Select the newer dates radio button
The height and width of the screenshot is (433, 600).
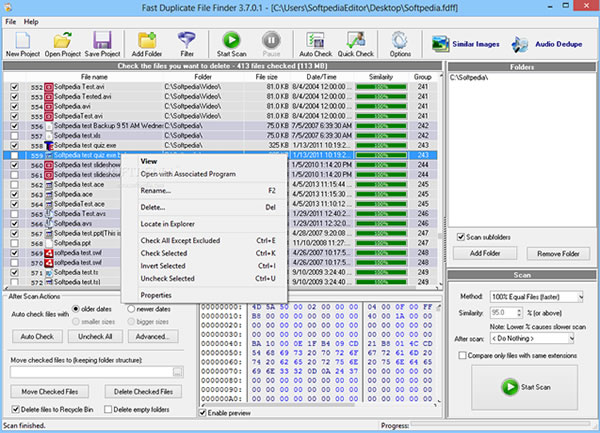point(131,309)
